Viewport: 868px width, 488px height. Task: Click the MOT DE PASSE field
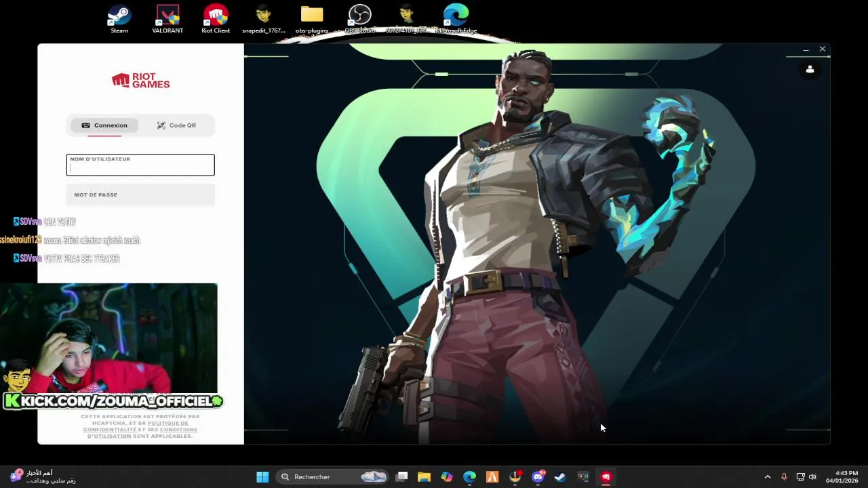(x=140, y=195)
